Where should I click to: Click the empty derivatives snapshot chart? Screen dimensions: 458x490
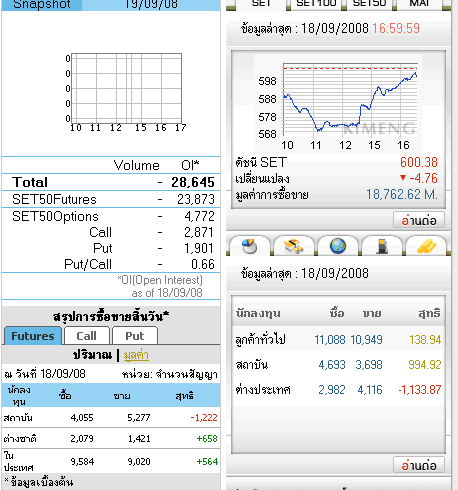pyautogui.click(x=127, y=92)
